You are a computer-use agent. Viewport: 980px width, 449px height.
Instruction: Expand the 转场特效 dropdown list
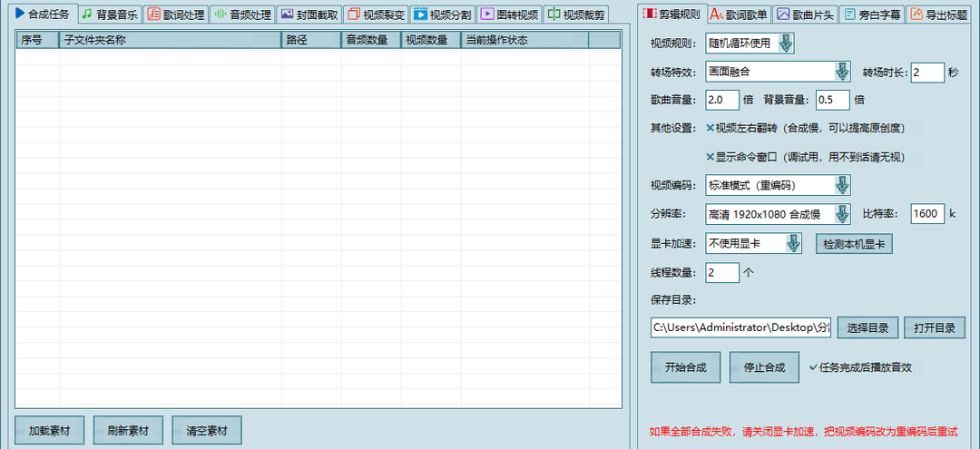pyautogui.click(x=841, y=73)
